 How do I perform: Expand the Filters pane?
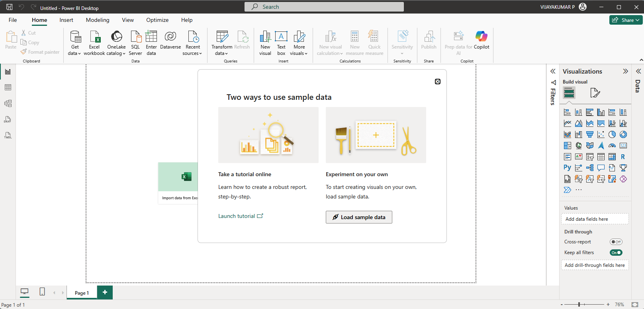point(553,71)
